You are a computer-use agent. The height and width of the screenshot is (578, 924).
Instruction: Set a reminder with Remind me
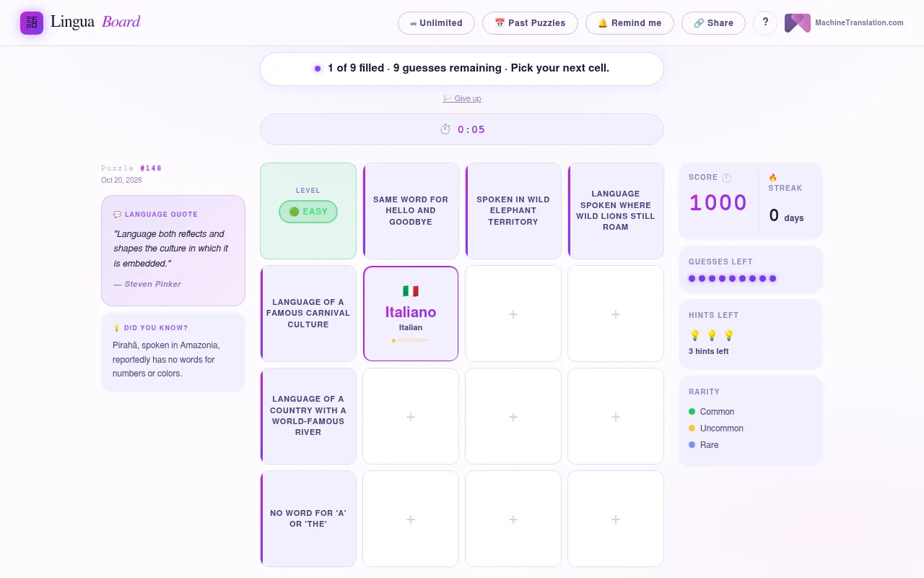629,23
